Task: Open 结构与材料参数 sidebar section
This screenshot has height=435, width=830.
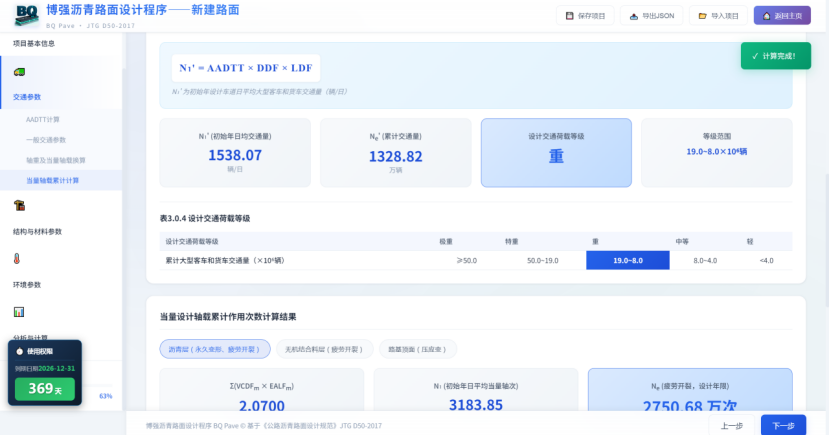Action: point(37,231)
